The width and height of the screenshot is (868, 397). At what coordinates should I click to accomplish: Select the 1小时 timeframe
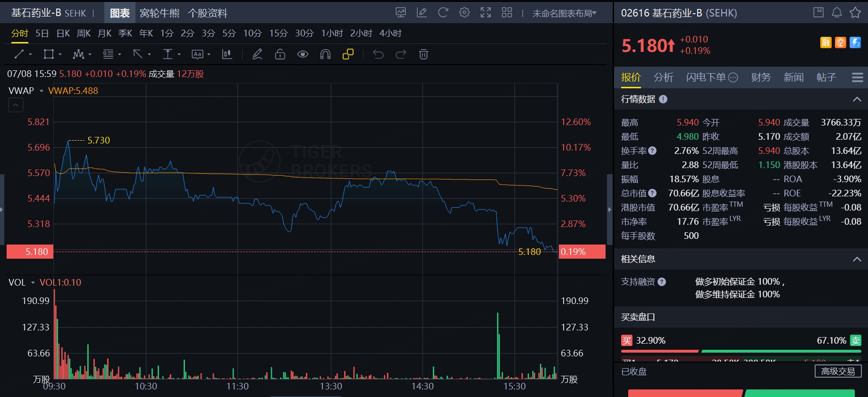point(332,34)
